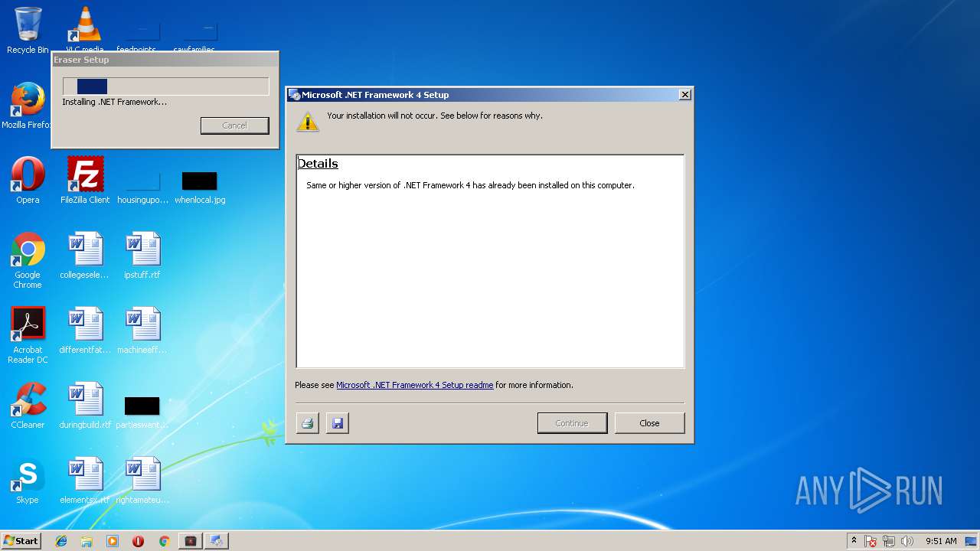Click the disabled Continue button

click(x=572, y=423)
